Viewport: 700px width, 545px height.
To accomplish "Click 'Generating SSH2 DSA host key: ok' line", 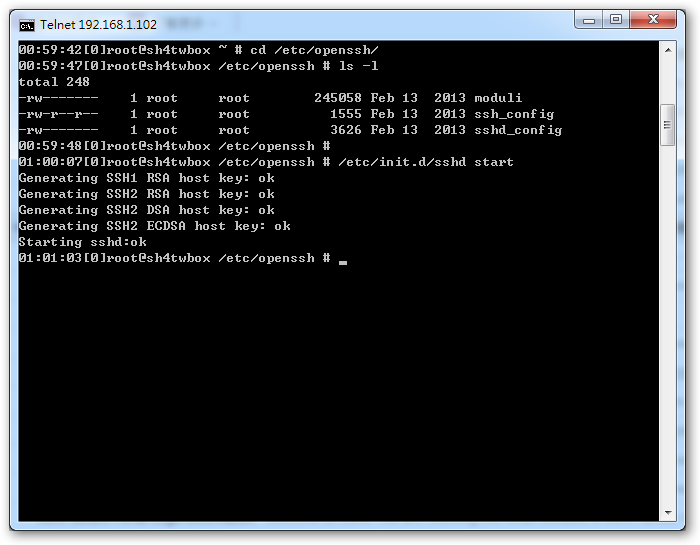I will click(x=146, y=210).
